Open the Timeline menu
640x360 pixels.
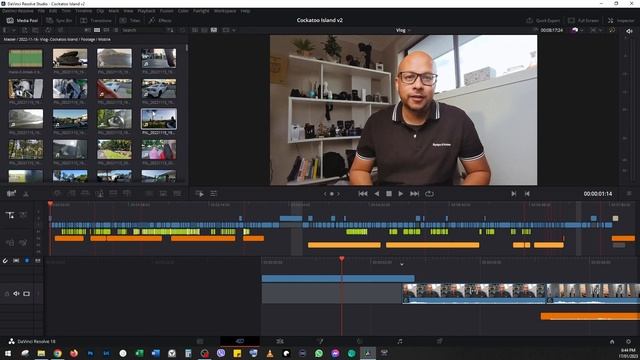(x=84, y=11)
